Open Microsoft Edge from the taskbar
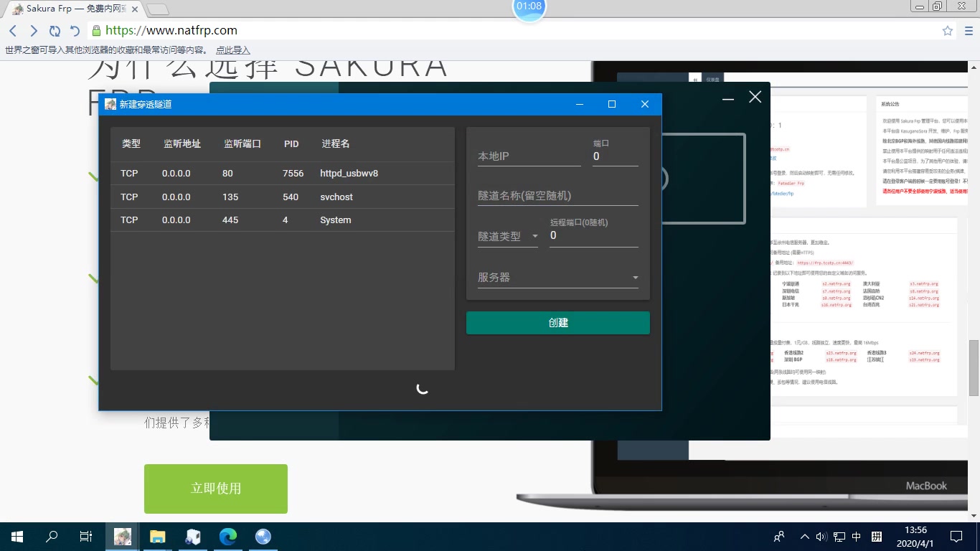Screen dimensions: 980x551 coord(228,537)
